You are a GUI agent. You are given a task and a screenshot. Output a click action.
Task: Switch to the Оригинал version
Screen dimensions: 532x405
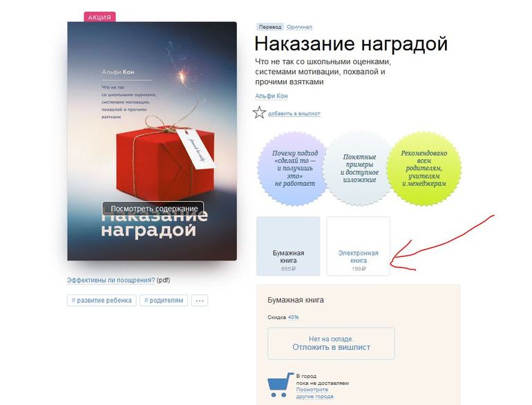click(x=299, y=27)
